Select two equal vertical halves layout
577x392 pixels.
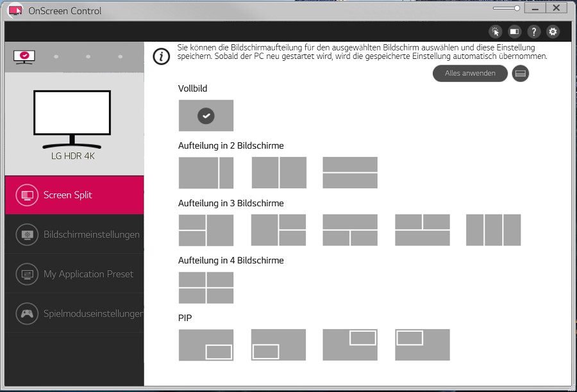pyautogui.click(x=279, y=173)
